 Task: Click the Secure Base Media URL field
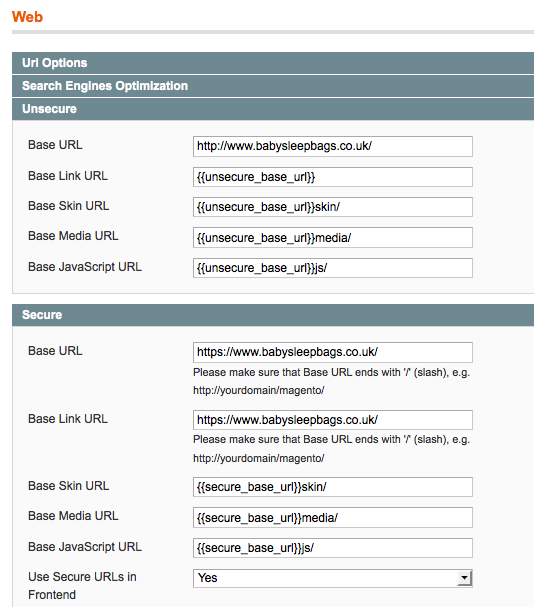[333, 518]
